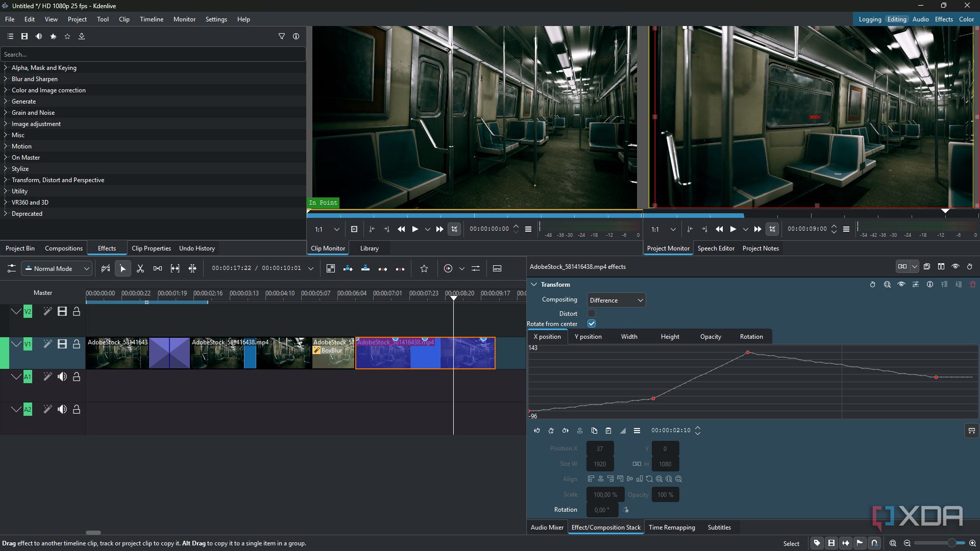Select the Y position keyframe tab
The image size is (980, 551).
(588, 337)
